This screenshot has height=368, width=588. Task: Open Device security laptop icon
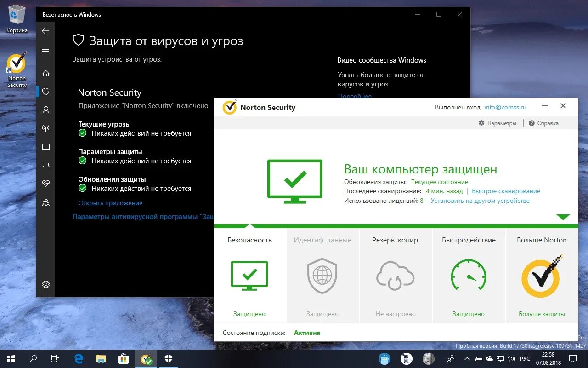tap(45, 165)
